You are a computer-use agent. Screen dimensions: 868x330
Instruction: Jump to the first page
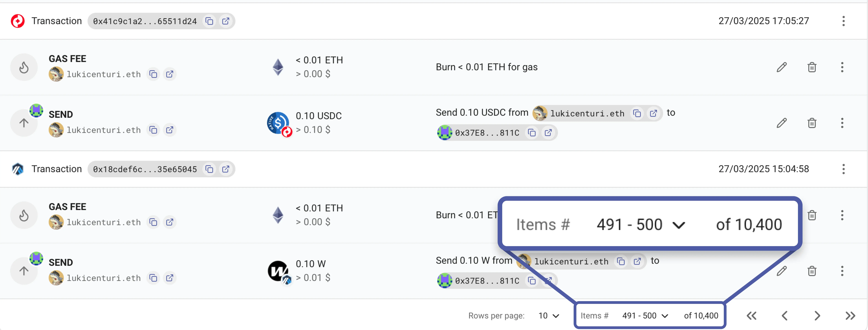point(751,316)
